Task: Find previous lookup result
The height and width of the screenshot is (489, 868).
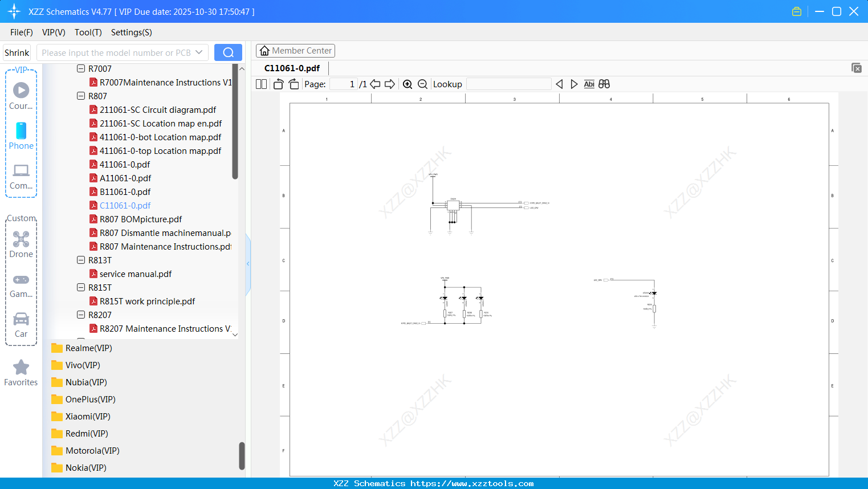Action: pyautogui.click(x=559, y=84)
